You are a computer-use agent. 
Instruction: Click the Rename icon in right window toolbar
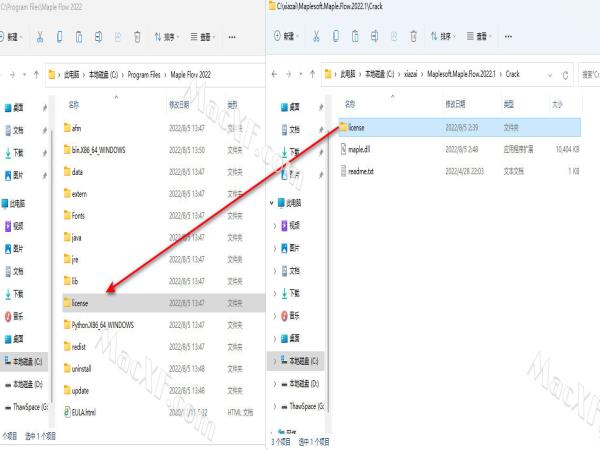pos(375,36)
